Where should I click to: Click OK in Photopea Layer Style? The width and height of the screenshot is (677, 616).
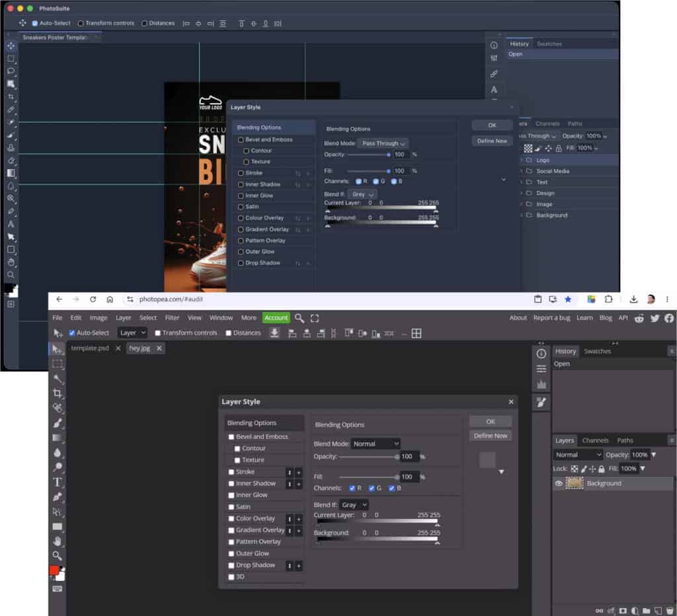click(491, 422)
